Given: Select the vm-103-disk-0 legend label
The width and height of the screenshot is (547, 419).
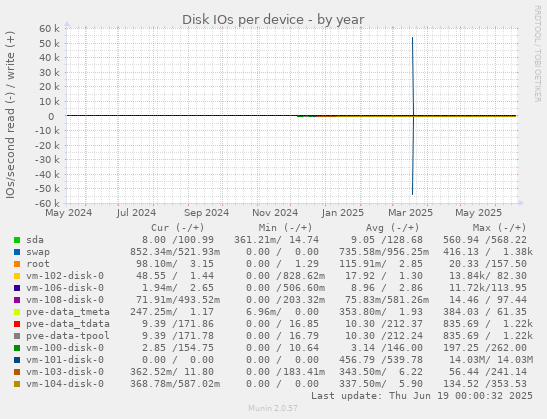Looking at the screenshot, I should 65,372.
